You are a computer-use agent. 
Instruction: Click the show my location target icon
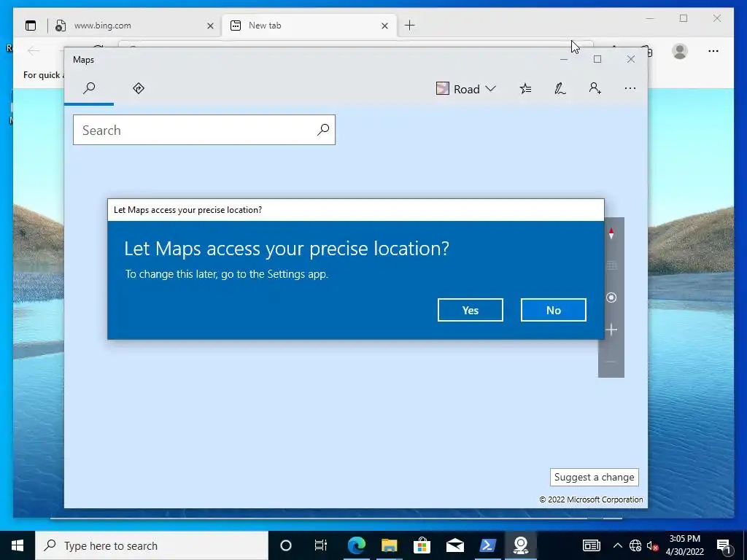pyautogui.click(x=611, y=297)
